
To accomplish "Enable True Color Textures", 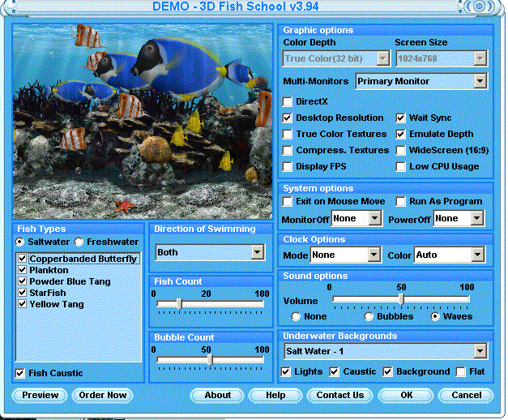I will click(288, 135).
